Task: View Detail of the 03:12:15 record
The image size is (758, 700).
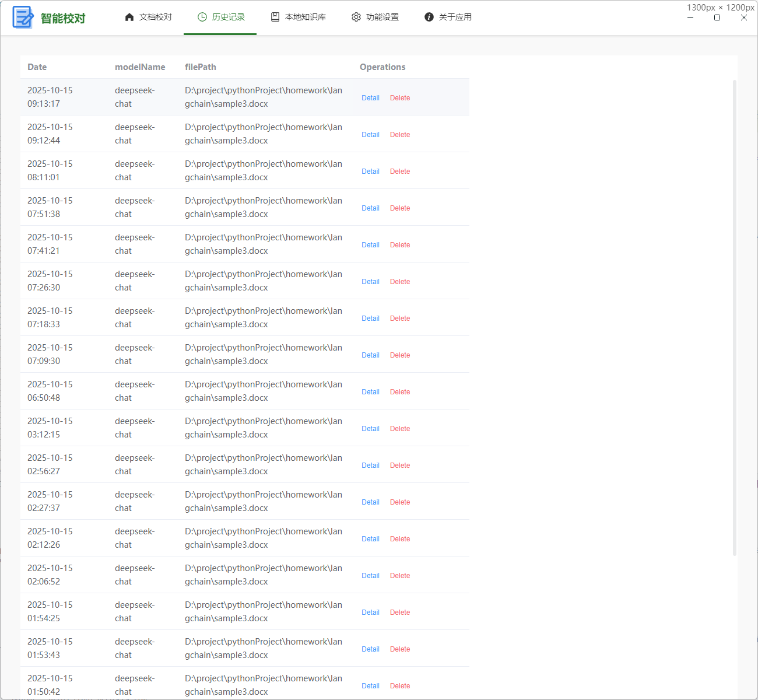Action: (x=370, y=429)
